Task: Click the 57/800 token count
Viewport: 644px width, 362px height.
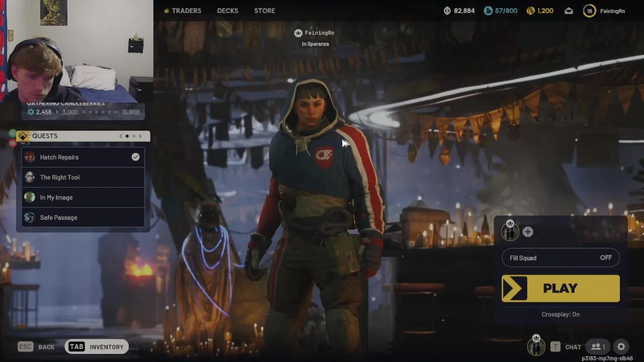Action: click(x=506, y=11)
